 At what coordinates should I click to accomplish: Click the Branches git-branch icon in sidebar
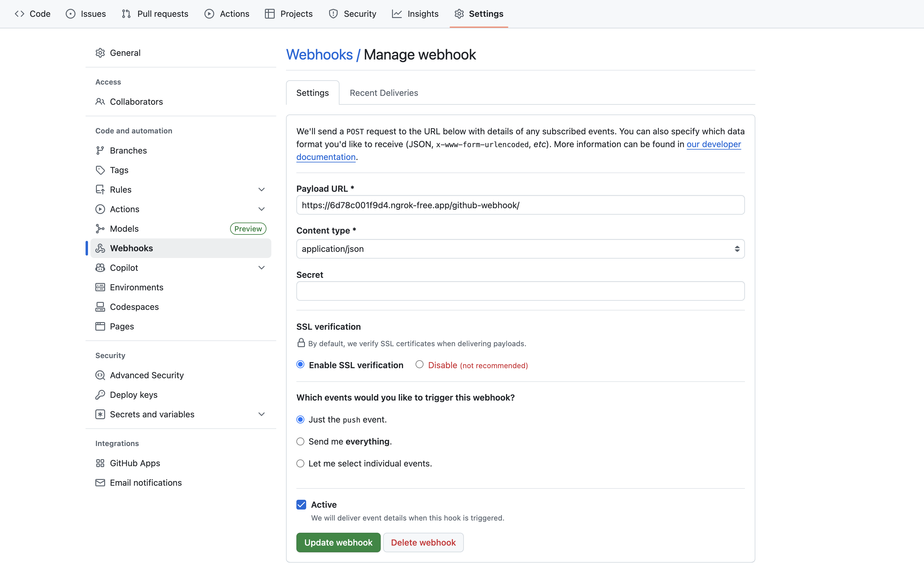[x=100, y=150]
